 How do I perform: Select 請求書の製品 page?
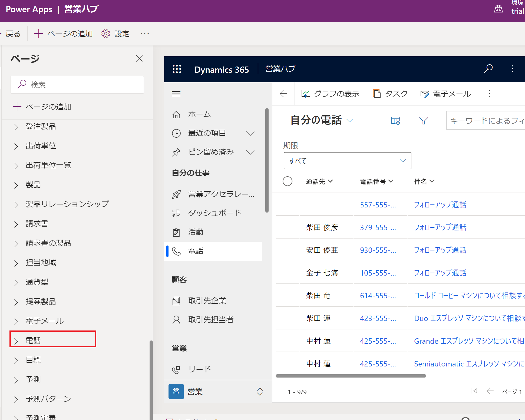pyautogui.click(x=48, y=243)
